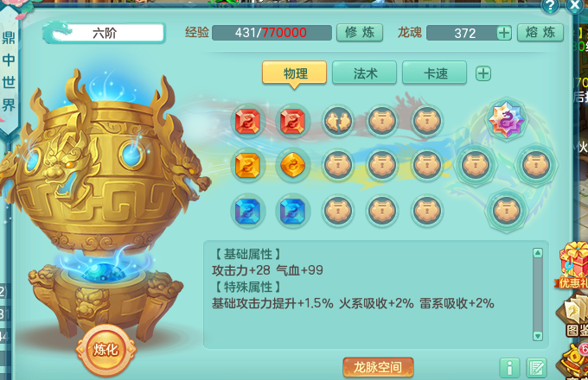The height and width of the screenshot is (380, 588).
Task: Click the 熔炼 button
Action: [x=540, y=33]
